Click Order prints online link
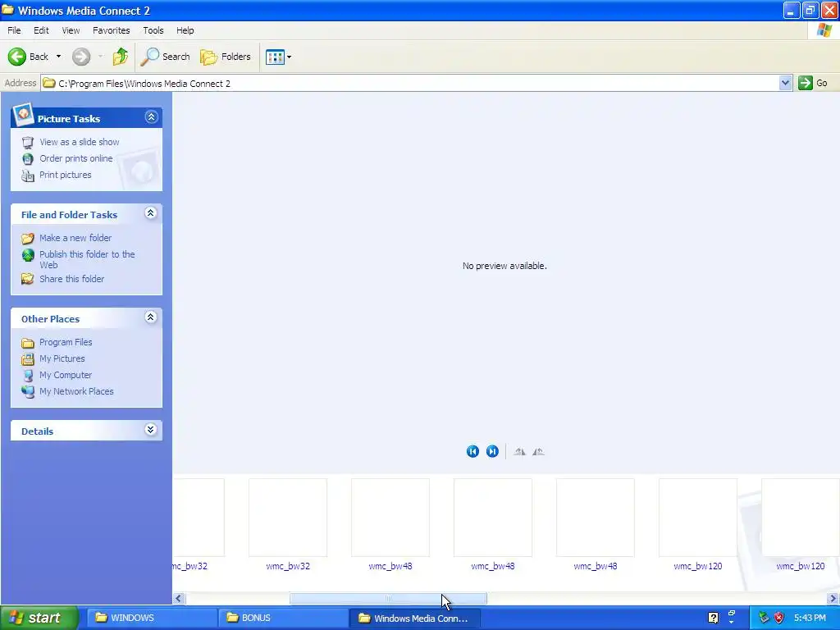This screenshot has height=630, width=840. pos(76,158)
